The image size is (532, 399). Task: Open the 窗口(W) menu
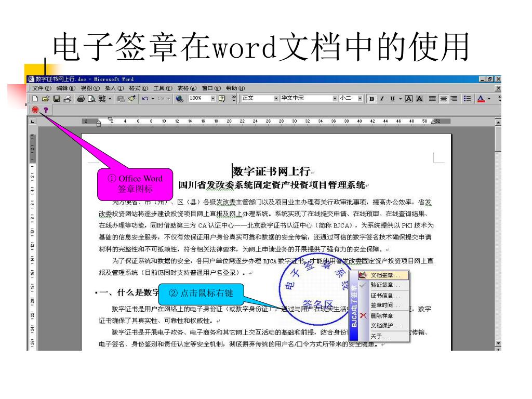pos(211,88)
